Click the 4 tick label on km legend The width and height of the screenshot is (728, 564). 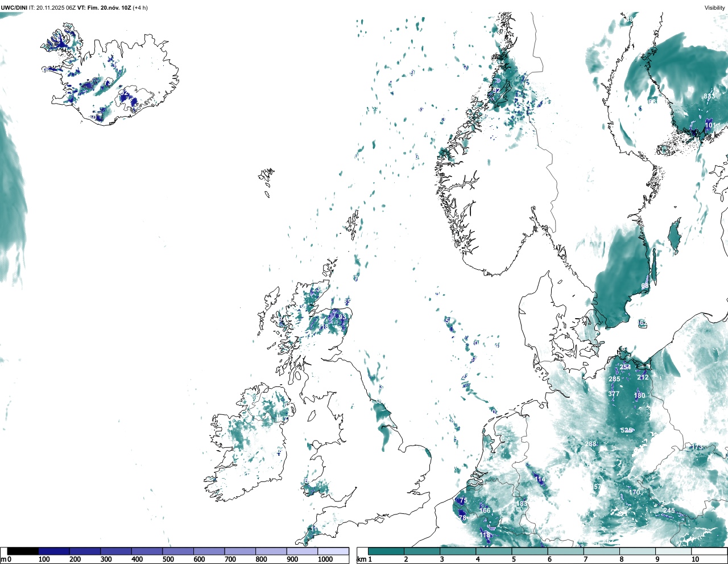477,559
